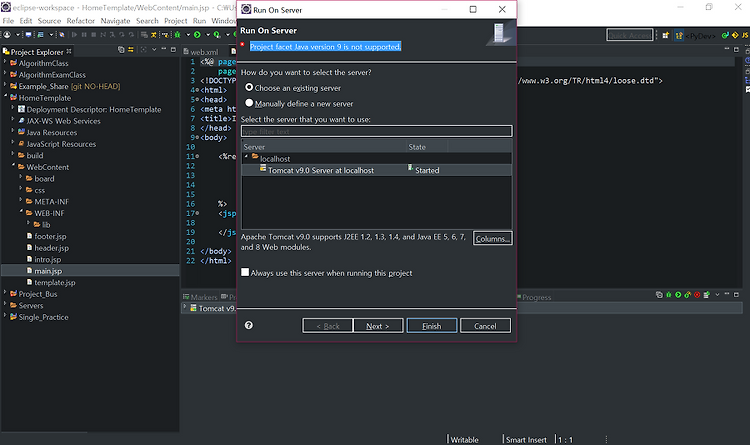Click the green Run icon in main toolbar
750x445 pixels.
(x=197, y=35)
